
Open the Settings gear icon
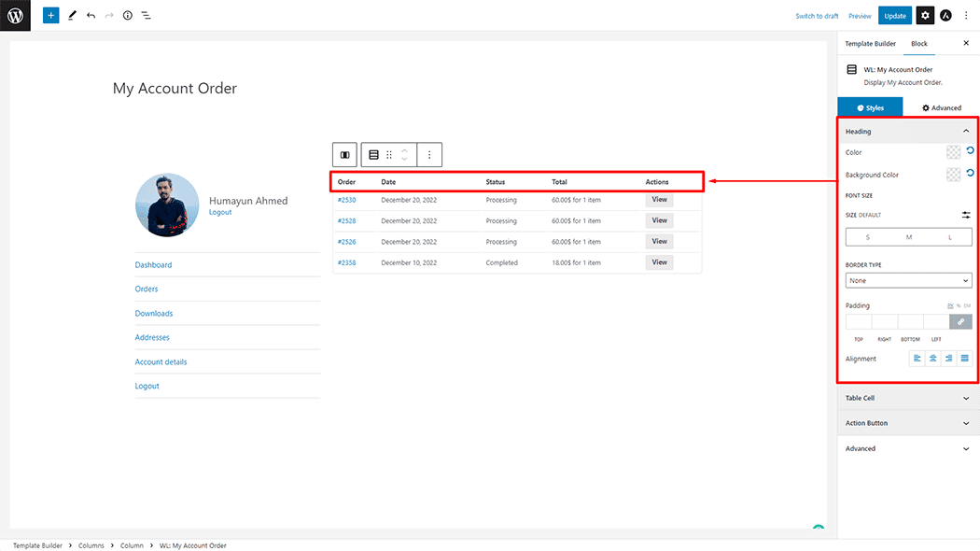924,15
